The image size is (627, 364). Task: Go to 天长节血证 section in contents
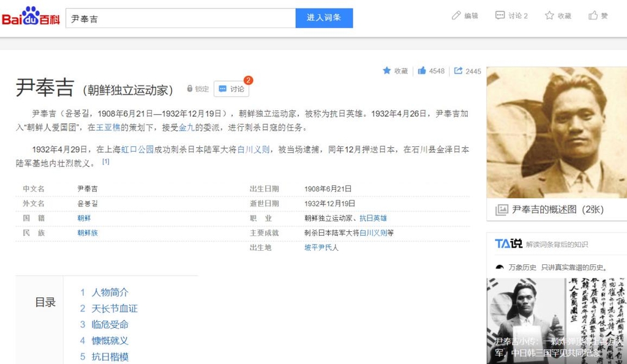click(114, 308)
